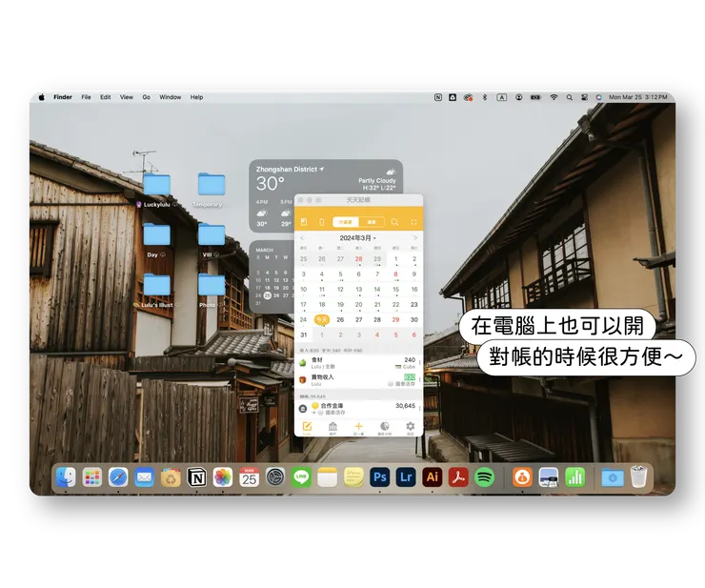Open the Finder menu in the menu bar
The image size is (705, 588).
point(63,97)
